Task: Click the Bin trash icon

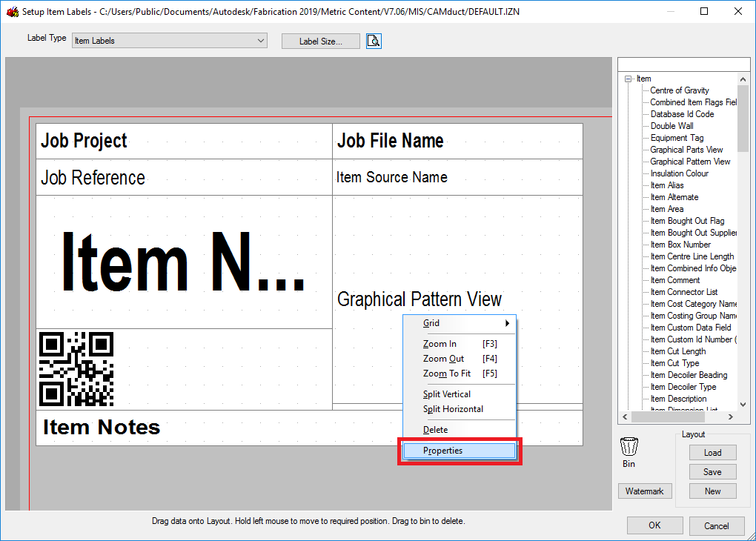Action: [x=628, y=448]
